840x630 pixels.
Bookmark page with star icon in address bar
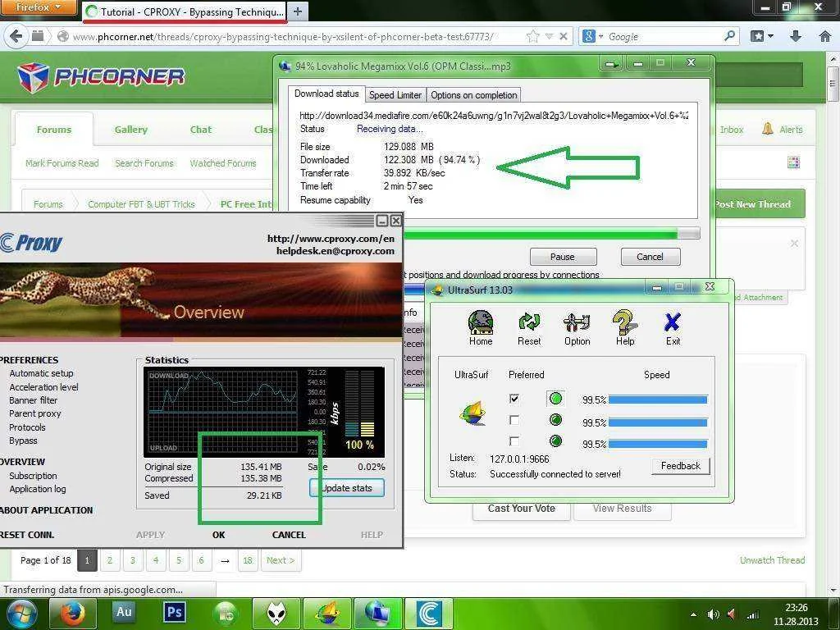(532, 36)
